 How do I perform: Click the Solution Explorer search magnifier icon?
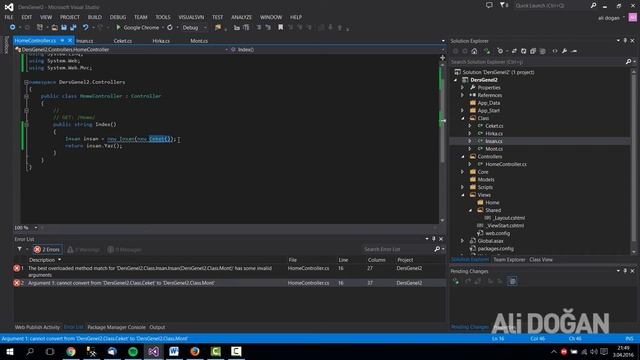click(x=629, y=62)
